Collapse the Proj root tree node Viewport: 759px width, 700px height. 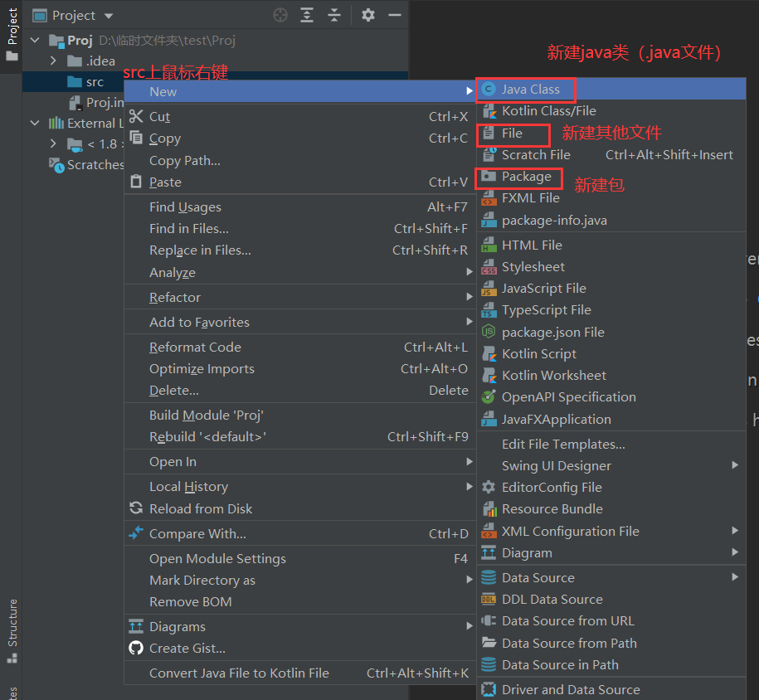click(x=35, y=40)
